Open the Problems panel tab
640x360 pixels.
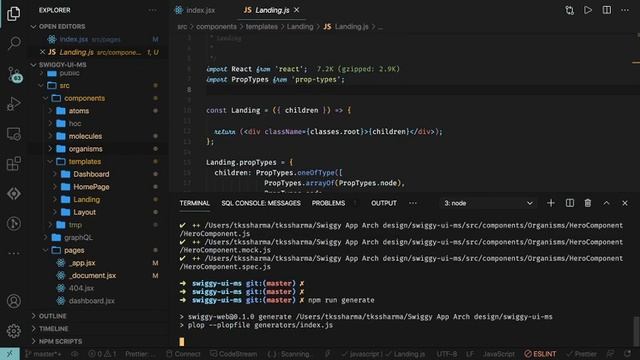click(328, 203)
